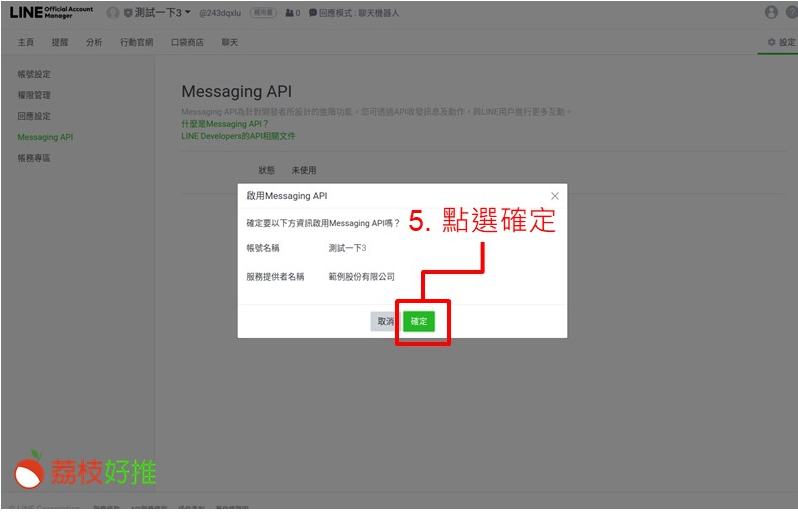Click the 回應模式 chat bubble icon
This screenshot has height=515, width=798.
pyautogui.click(x=313, y=13)
